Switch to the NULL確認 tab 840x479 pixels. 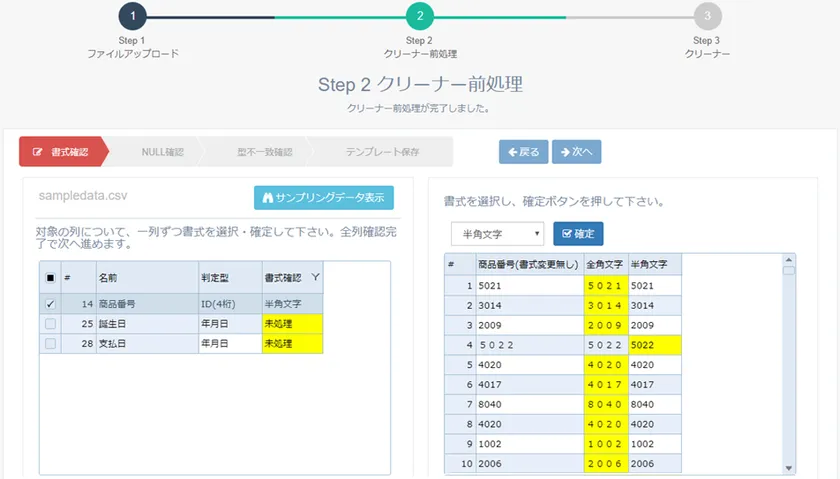coord(161,152)
